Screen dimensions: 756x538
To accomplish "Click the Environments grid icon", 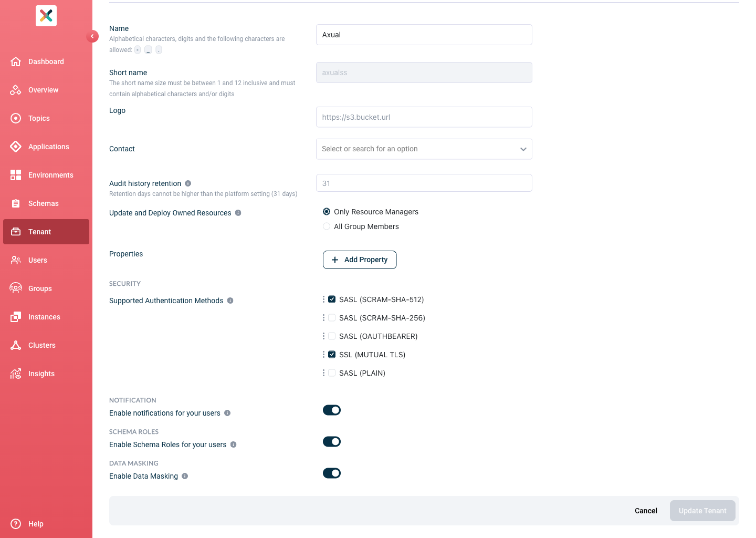I will coord(16,175).
